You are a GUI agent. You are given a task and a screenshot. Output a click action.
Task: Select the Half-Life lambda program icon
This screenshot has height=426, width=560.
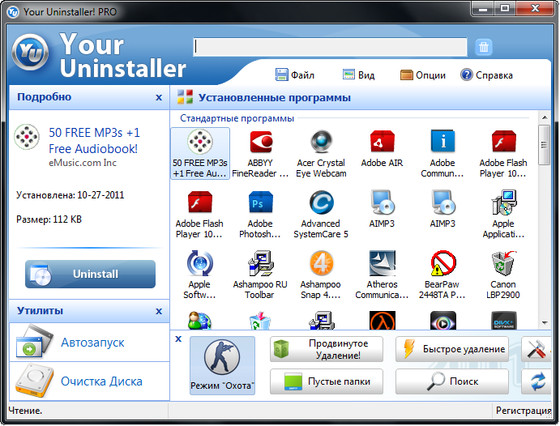pyautogui.click(x=382, y=320)
